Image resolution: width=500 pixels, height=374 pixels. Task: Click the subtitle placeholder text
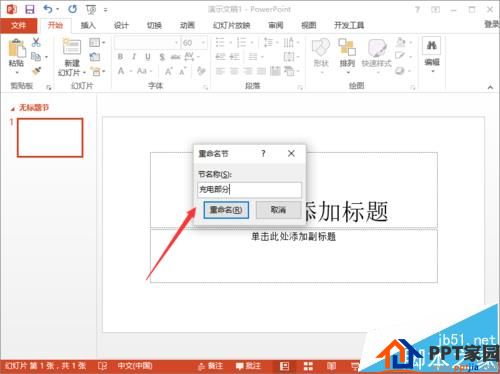point(293,237)
